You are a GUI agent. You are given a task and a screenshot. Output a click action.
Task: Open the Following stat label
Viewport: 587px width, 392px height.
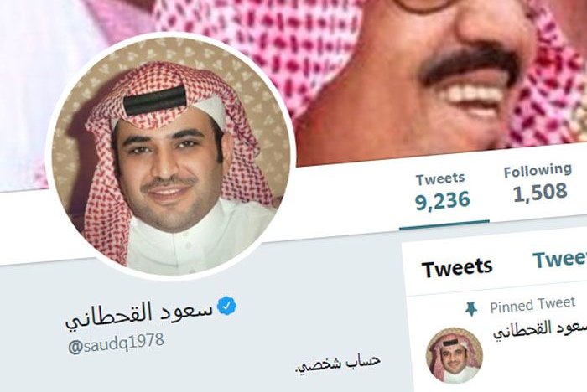tap(538, 171)
